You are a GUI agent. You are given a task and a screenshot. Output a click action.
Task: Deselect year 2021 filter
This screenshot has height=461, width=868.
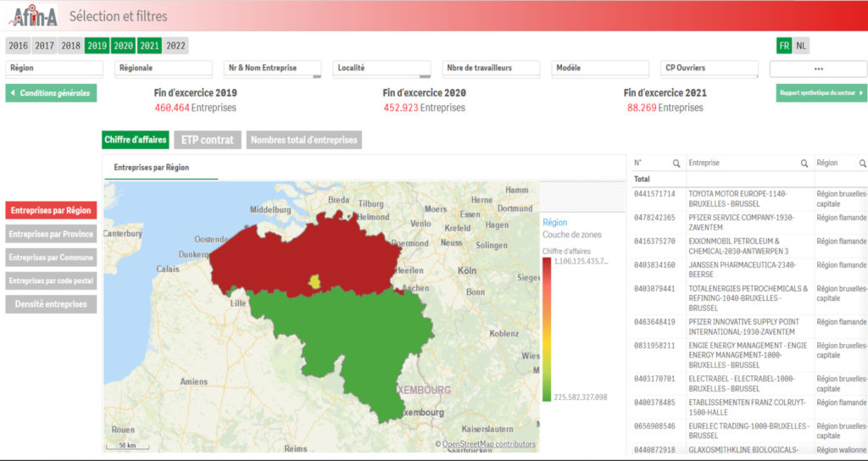pos(149,46)
